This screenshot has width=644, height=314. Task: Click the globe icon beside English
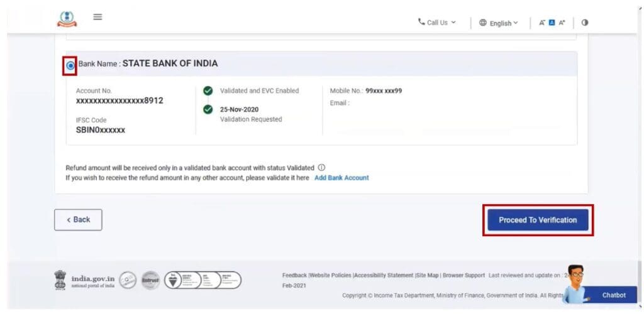[483, 23]
